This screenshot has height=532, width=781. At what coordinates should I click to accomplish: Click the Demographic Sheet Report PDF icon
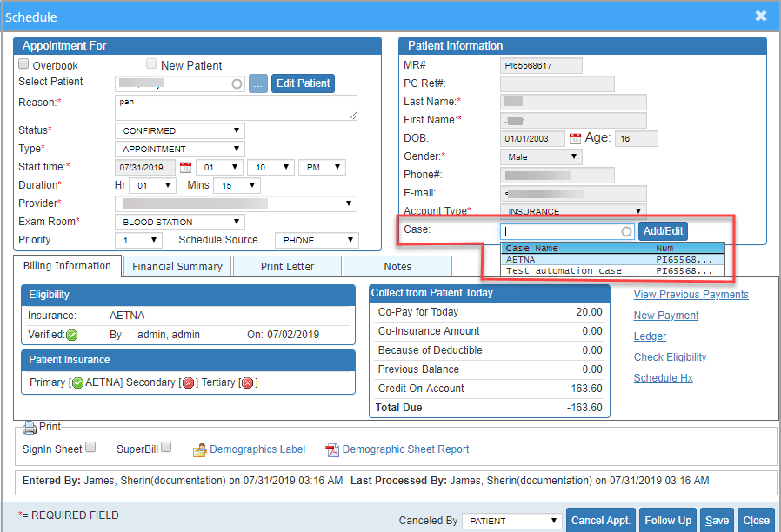(x=331, y=449)
